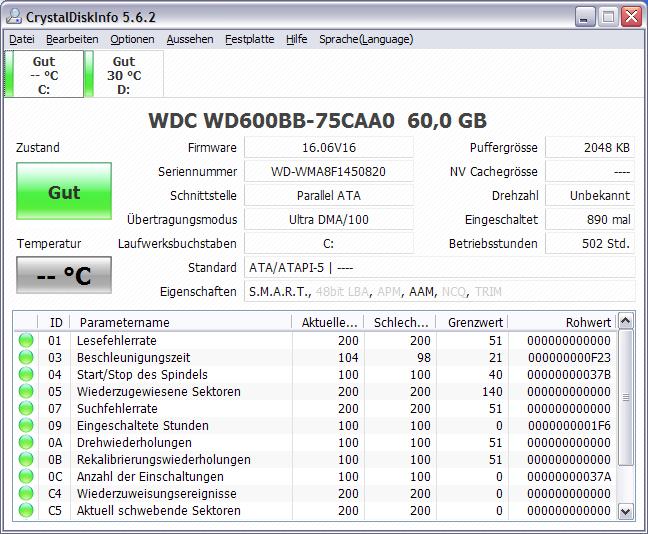Open the Sprache(Language) menu
This screenshot has width=648, height=534.
point(366,39)
